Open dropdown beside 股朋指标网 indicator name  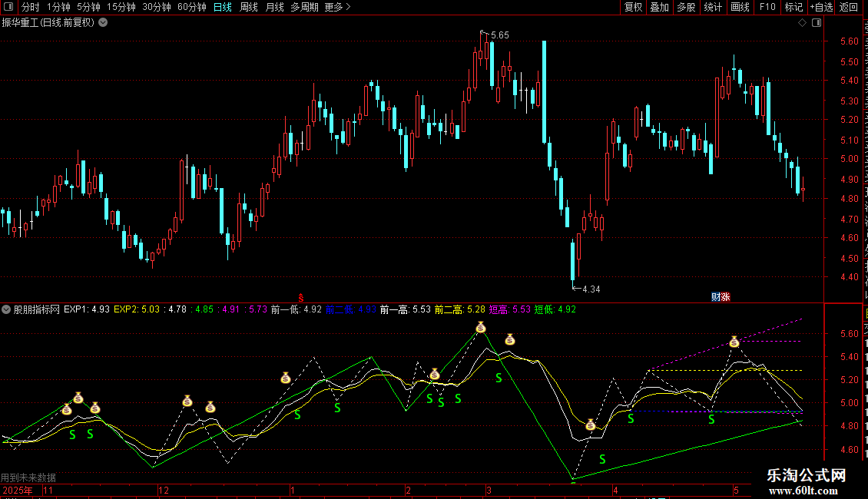tap(6, 310)
